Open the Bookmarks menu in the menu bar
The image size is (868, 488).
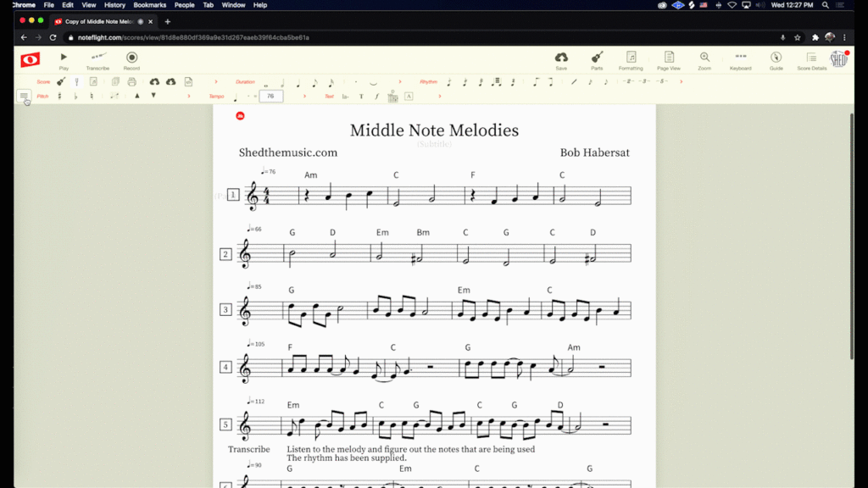(x=150, y=4)
